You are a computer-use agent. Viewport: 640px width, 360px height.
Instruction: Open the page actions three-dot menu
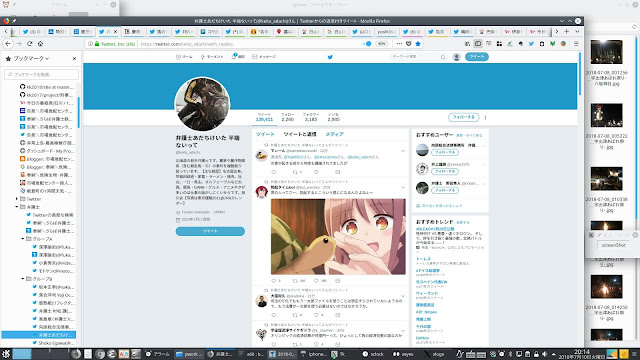pyautogui.click(x=399, y=44)
